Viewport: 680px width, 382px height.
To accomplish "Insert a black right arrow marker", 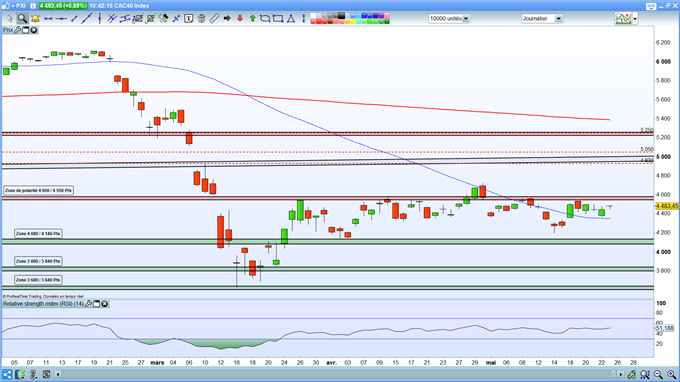I will 227,19.
